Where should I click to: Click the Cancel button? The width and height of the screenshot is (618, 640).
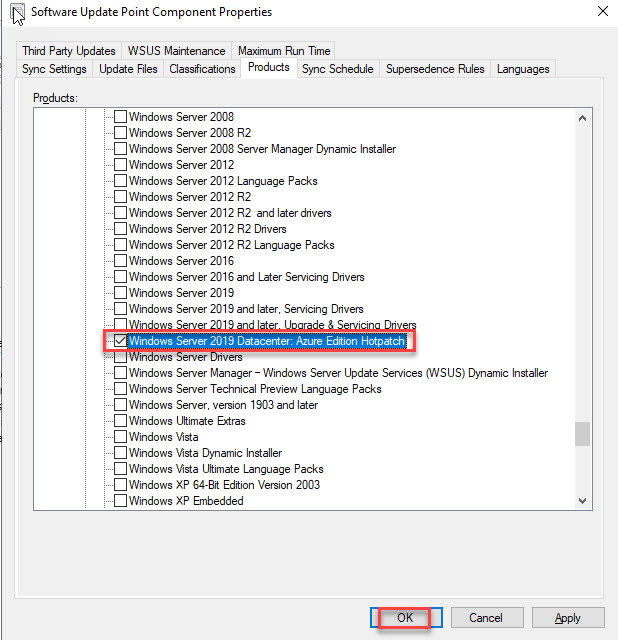(487, 618)
